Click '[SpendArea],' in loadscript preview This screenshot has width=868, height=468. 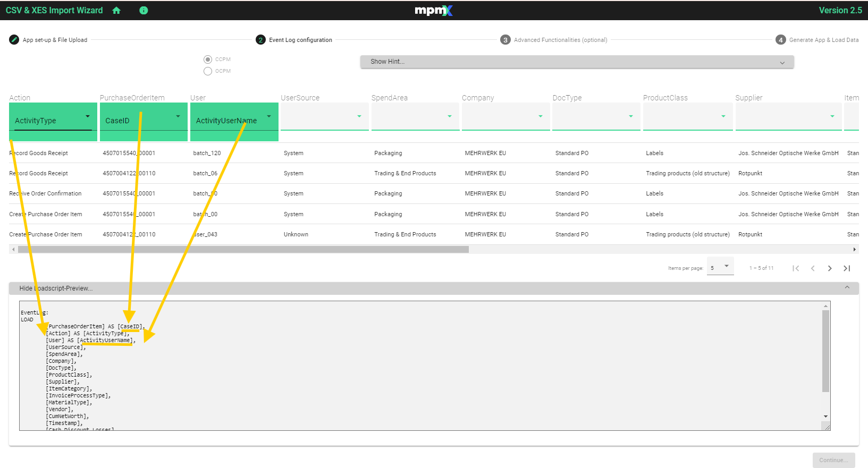pyautogui.click(x=64, y=354)
